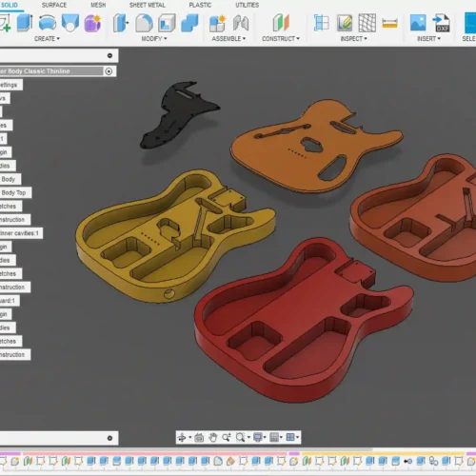Click the Grid and Snaps icon
This screenshot has height=476, width=476.
click(x=274, y=438)
